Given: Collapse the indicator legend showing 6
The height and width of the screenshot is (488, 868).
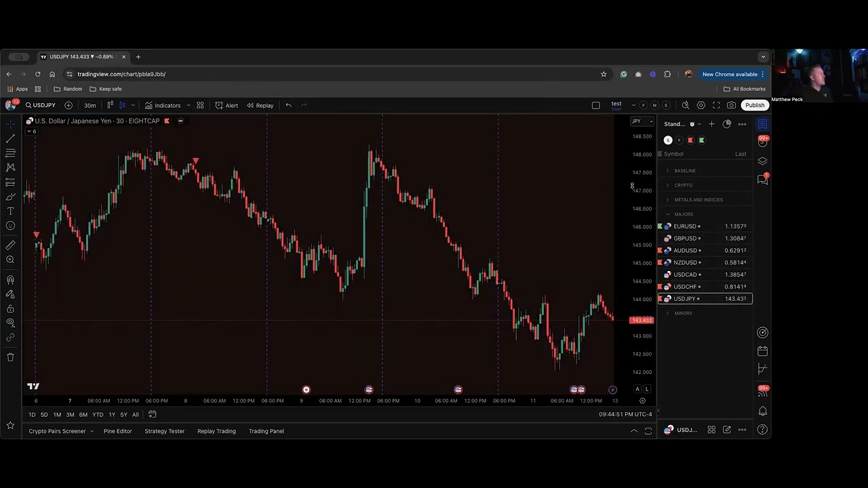Looking at the screenshot, I should click(x=32, y=131).
